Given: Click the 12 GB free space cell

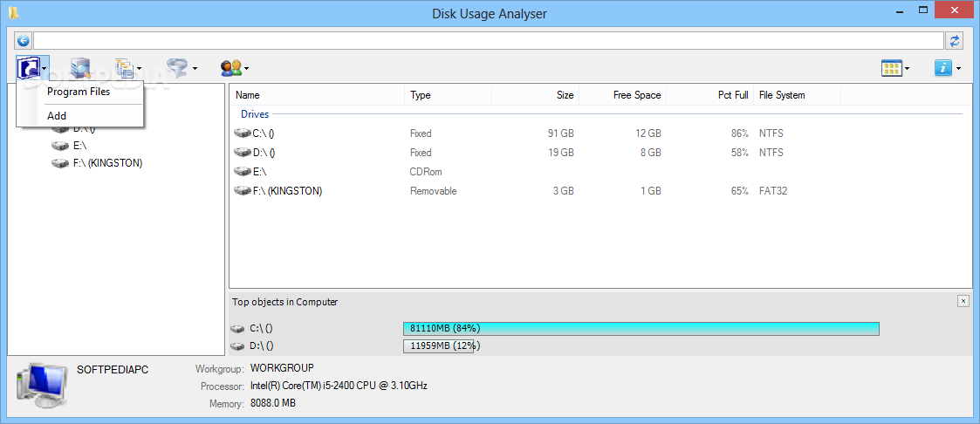Looking at the screenshot, I should pyautogui.click(x=648, y=133).
